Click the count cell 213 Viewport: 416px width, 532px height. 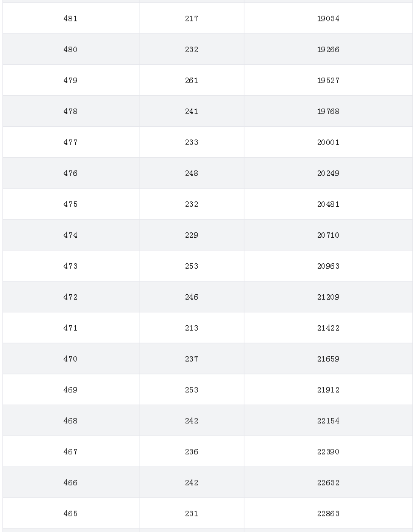point(192,328)
